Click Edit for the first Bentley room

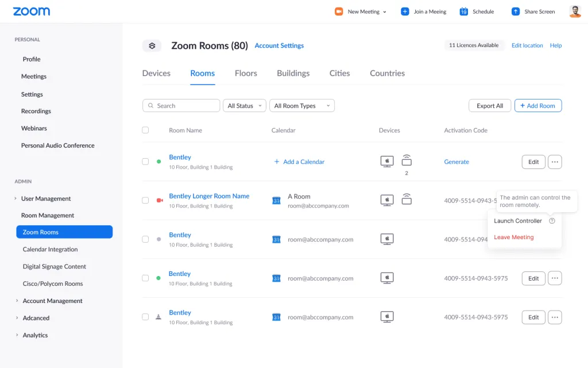(x=533, y=162)
